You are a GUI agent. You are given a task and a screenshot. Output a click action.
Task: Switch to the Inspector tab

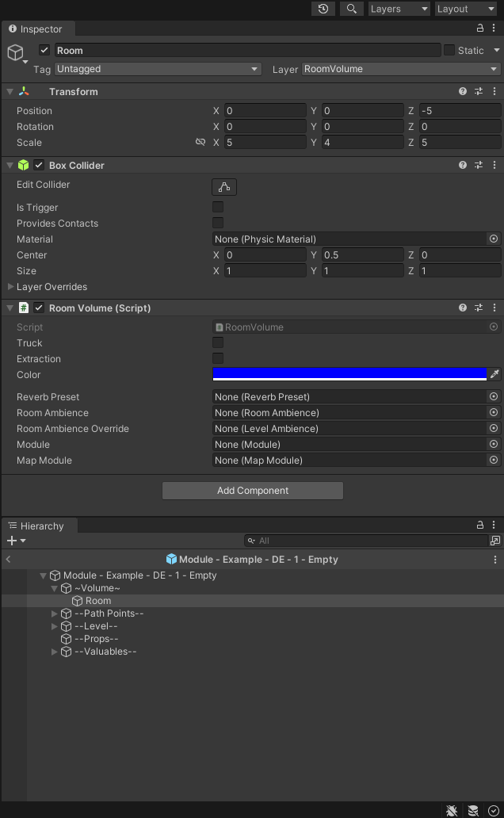[x=39, y=29]
